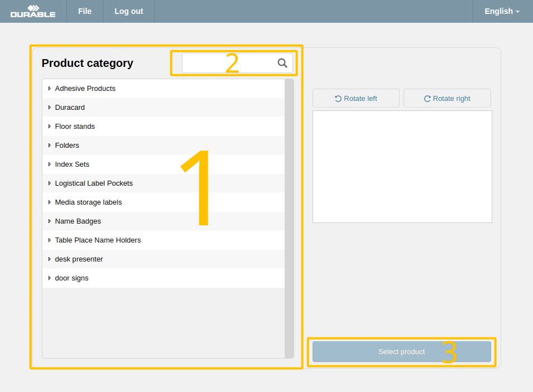
Task: Expand the Index Sets category arrow
Action: pyautogui.click(x=50, y=164)
